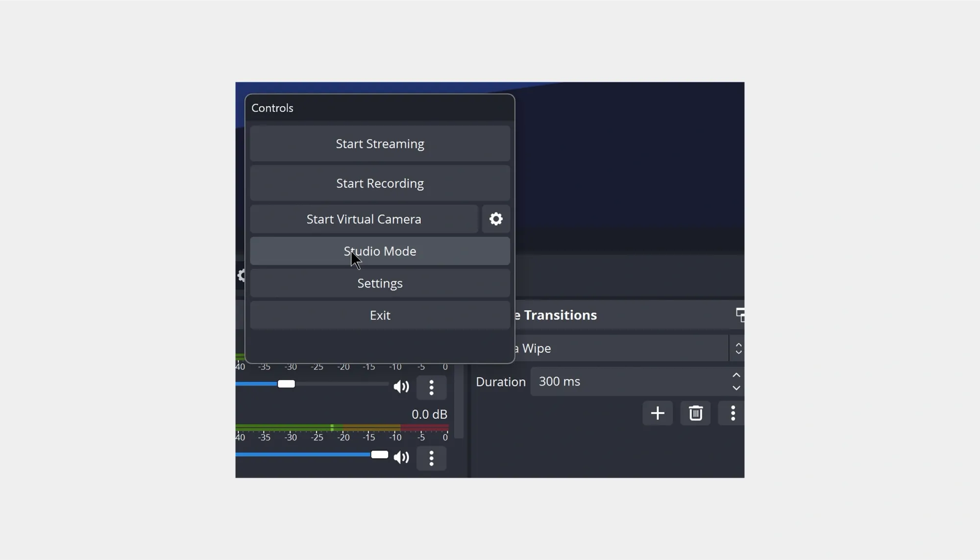Select Exit from the Controls dock

pos(380,315)
